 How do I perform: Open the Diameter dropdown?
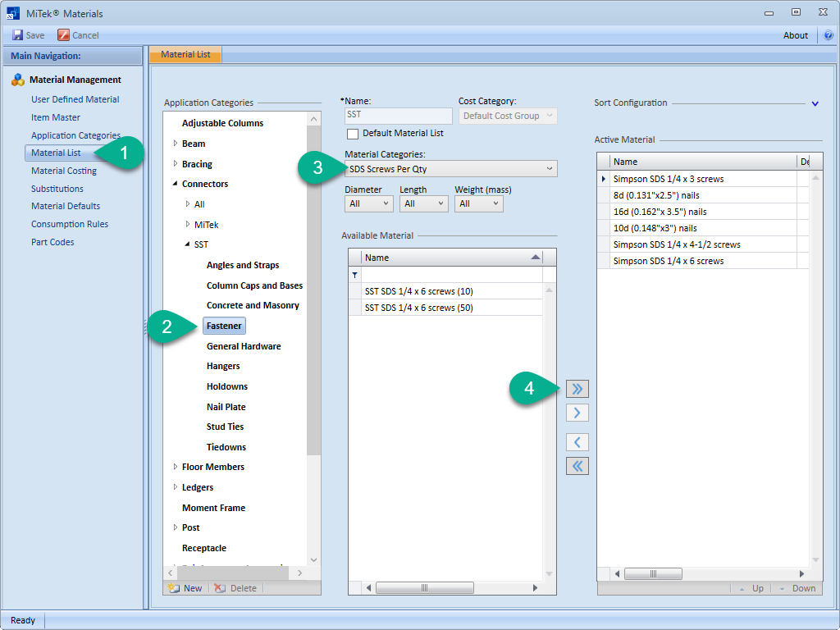[x=369, y=203]
